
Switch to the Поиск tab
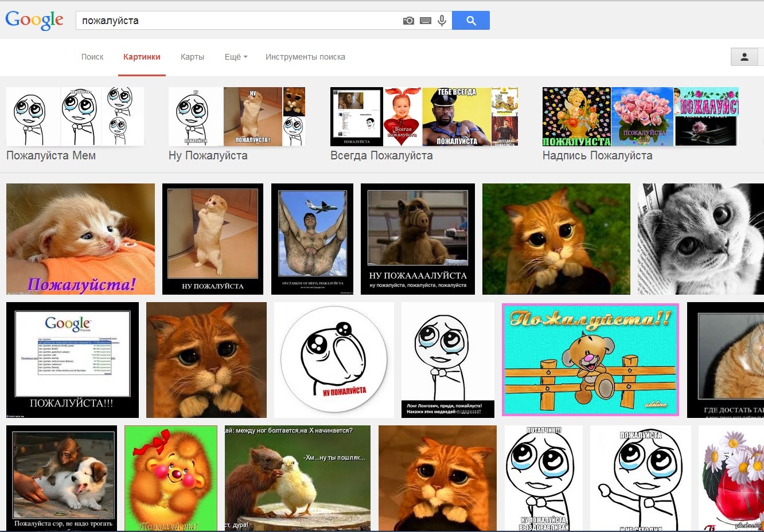pos(92,57)
